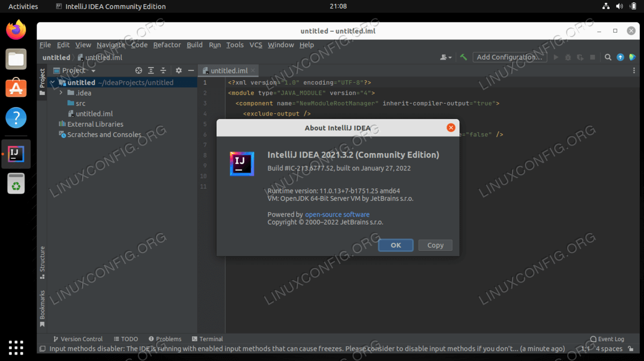Open the 4 spaces indent selector

[x=610, y=349]
